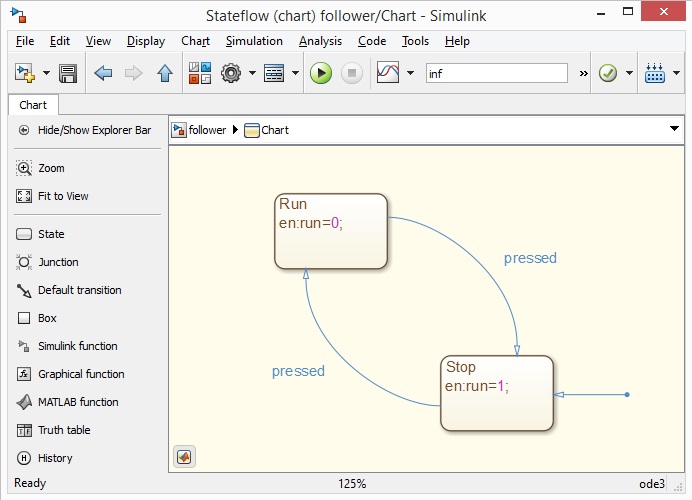Image resolution: width=692 pixels, height=500 pixels.
Task: Run the simulation with the green play button
Action: click(321, 73)
